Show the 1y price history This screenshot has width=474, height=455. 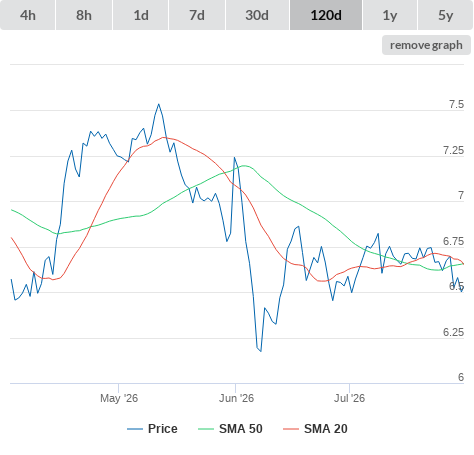click(x=390, y=15)
